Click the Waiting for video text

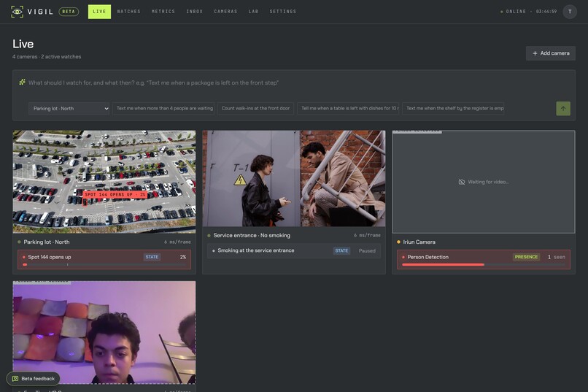pos(488,182)
